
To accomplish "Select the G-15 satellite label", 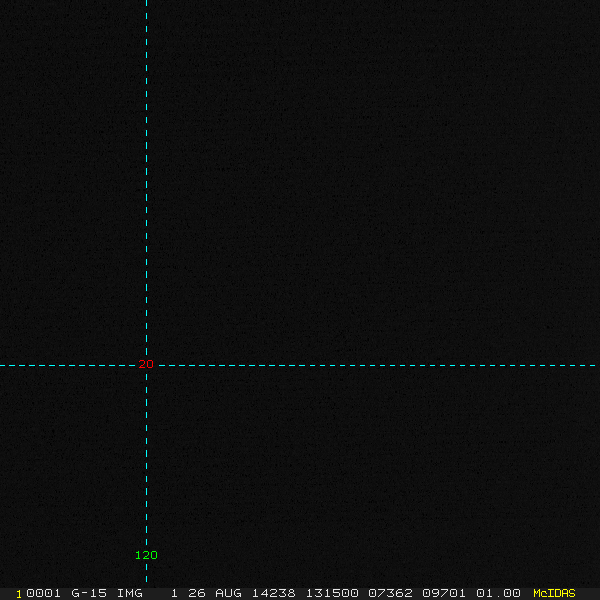I will pos(89,593).
